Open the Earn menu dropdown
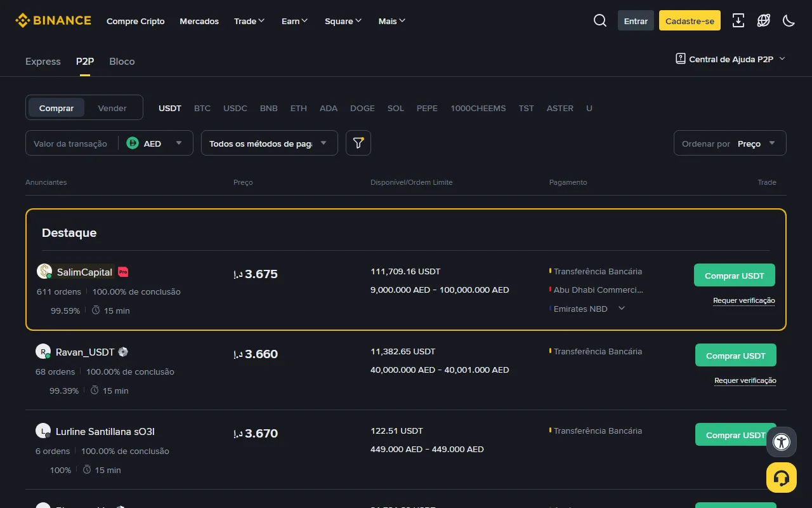Screen dimensions: 812x508 coord(294,21)
